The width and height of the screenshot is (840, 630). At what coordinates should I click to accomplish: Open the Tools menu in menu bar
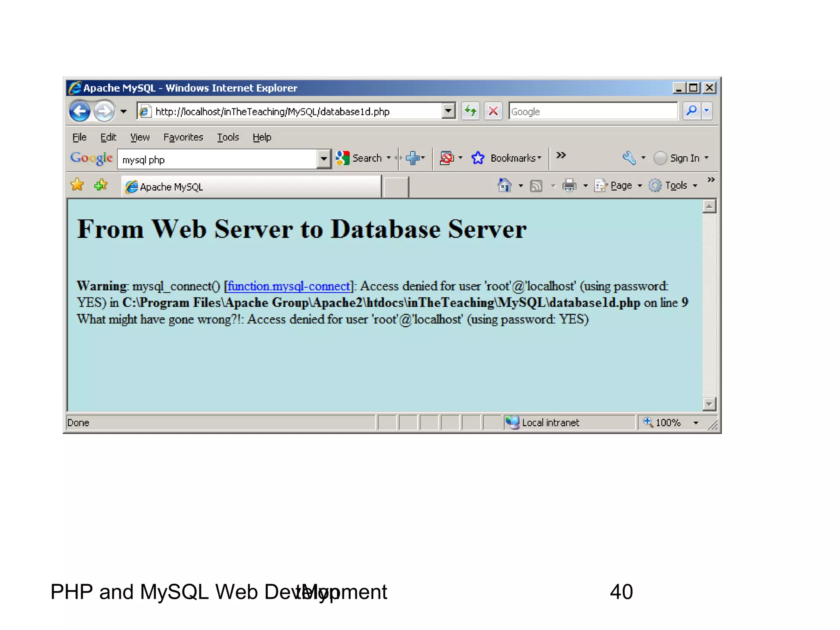(228, 137)
